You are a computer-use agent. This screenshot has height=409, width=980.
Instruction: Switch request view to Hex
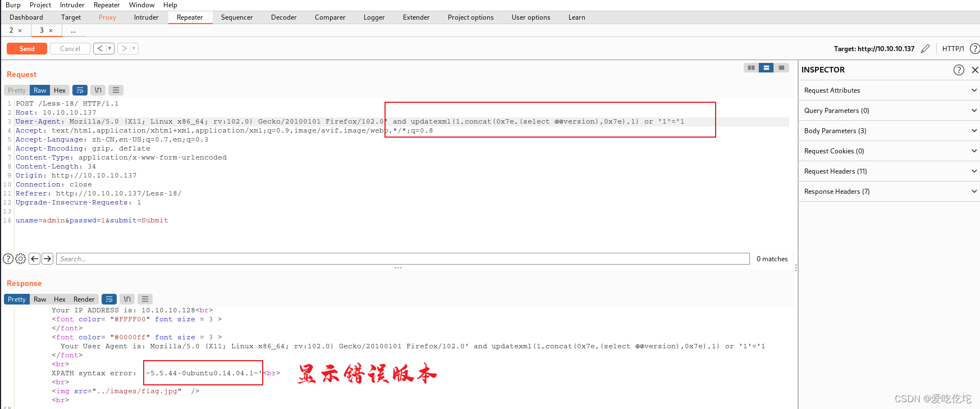click(x=59, y=90)
